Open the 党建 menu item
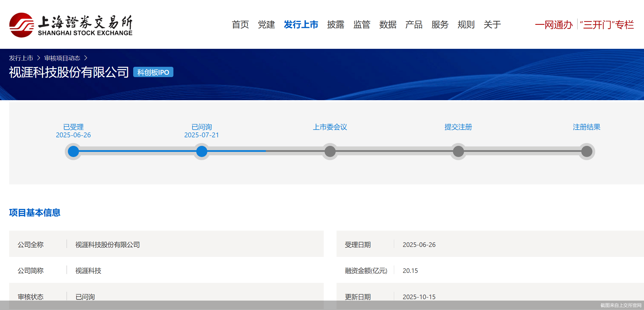The width and height of the screenshot is (644, 310). (x=266, y=25)
